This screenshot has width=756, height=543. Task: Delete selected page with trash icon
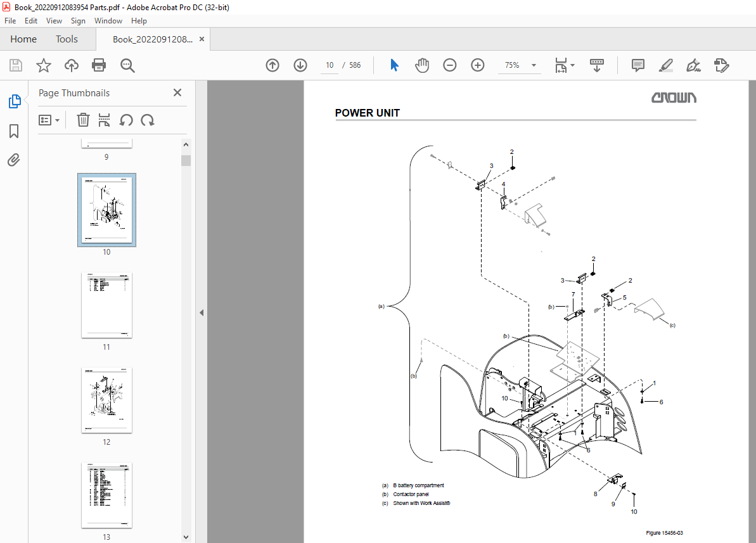[83, 120]
